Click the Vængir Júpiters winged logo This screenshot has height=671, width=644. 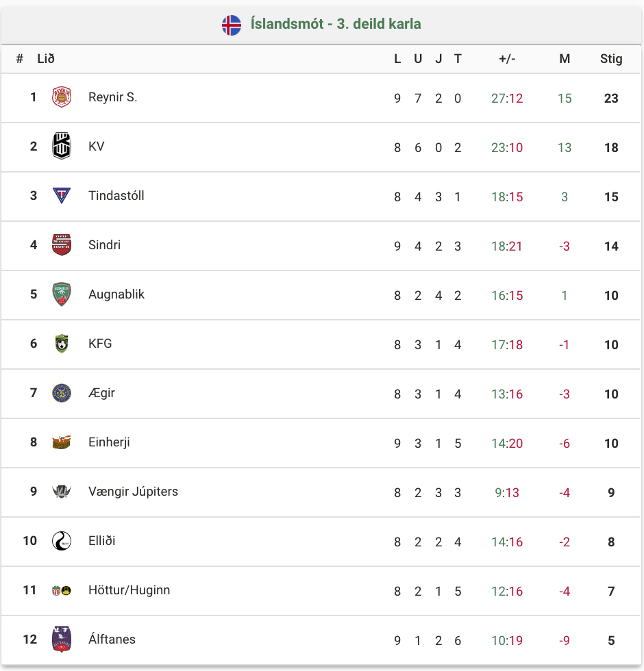click(61, 492)
